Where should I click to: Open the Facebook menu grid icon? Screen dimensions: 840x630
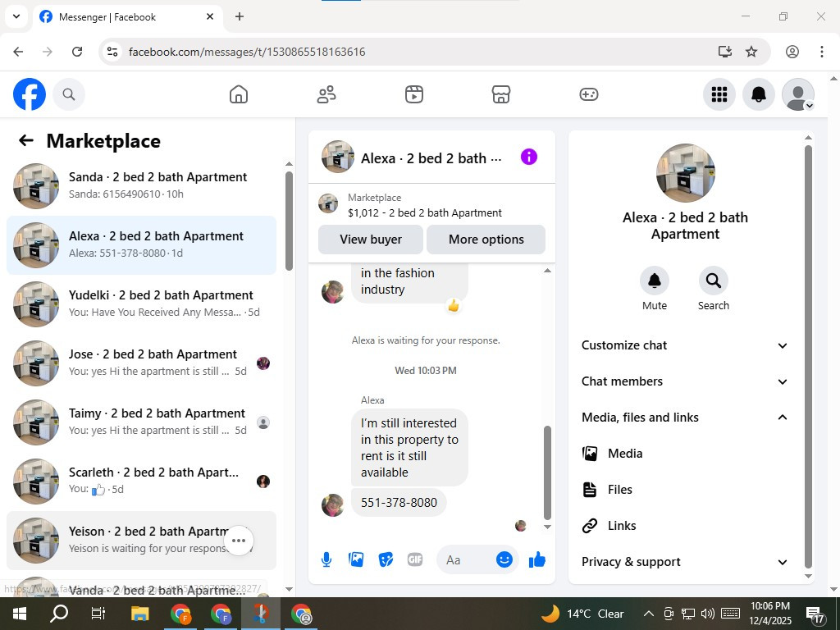[x=719, y=94]
